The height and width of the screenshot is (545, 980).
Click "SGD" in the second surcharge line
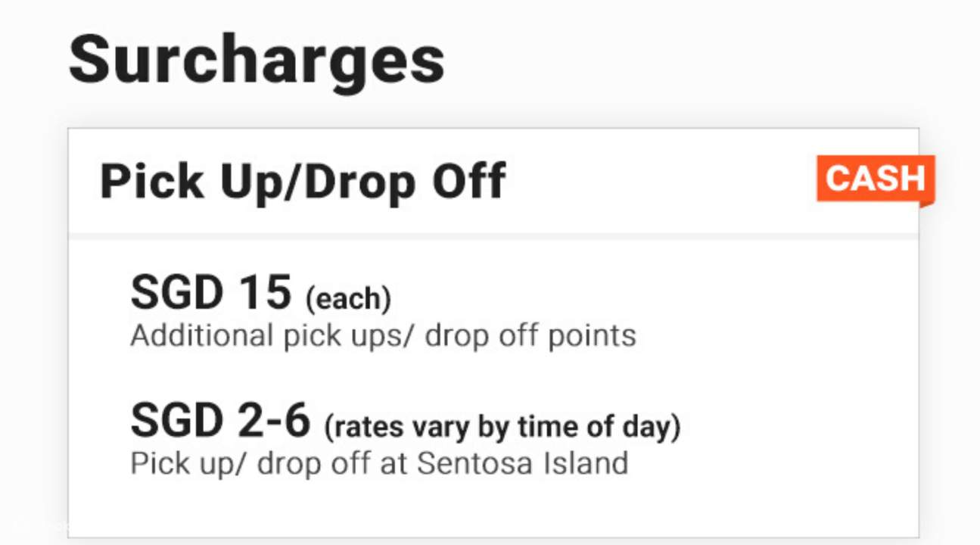click(172, 420)
